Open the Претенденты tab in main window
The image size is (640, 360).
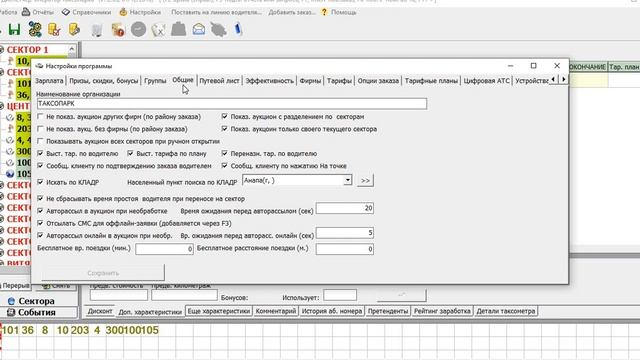point(388,311)
